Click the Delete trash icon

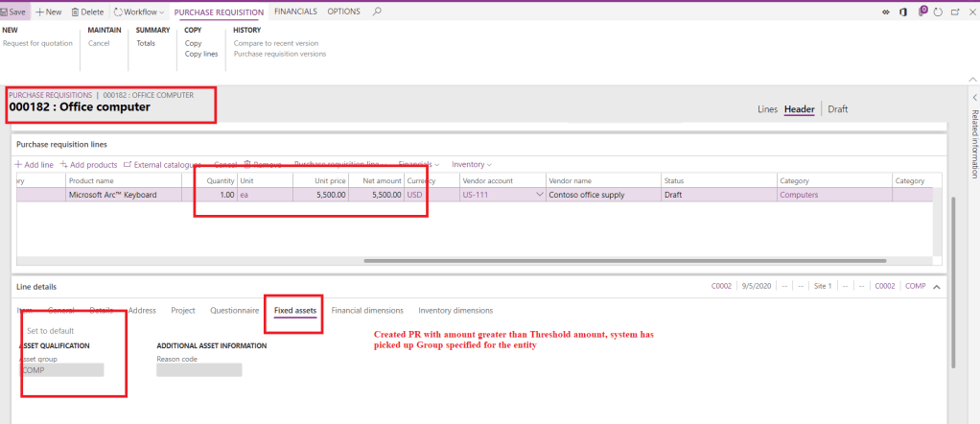pos(87,12)
